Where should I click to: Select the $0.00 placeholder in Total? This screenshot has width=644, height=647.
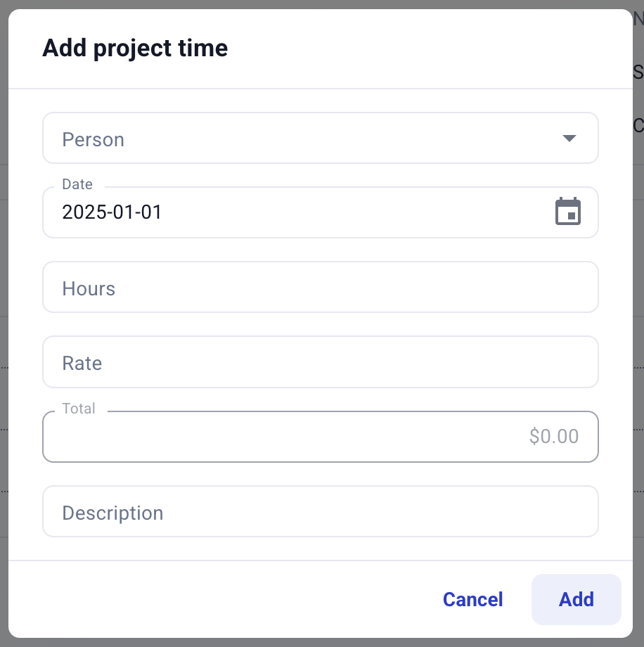(554, 437)
